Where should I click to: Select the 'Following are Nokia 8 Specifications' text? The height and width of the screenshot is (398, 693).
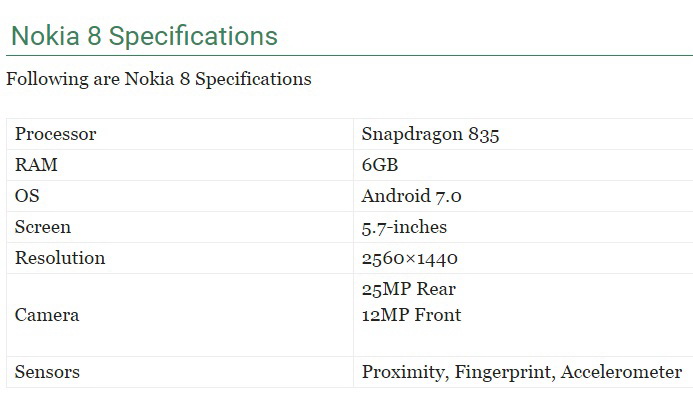(x=159, y=80)
